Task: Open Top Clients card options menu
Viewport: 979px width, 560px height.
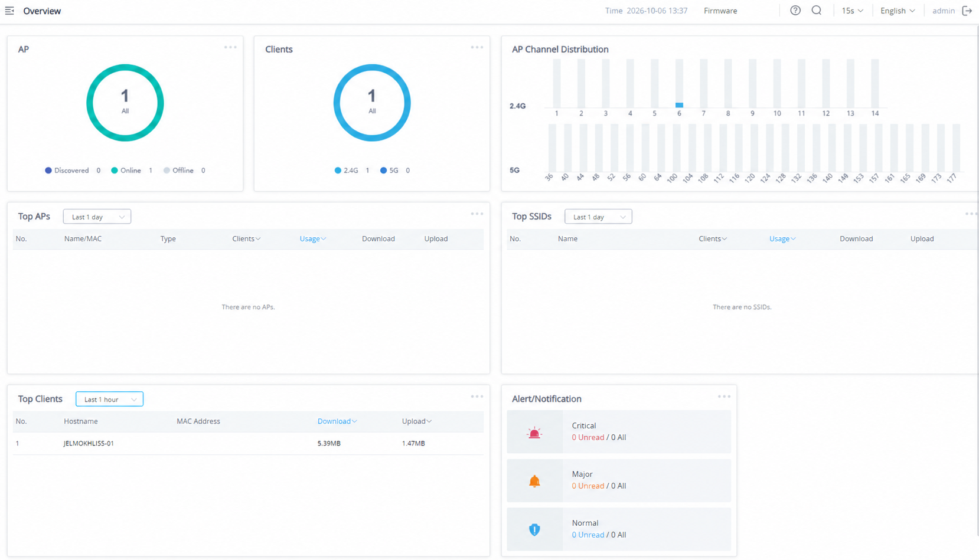Action: click(x=477, y=397)
